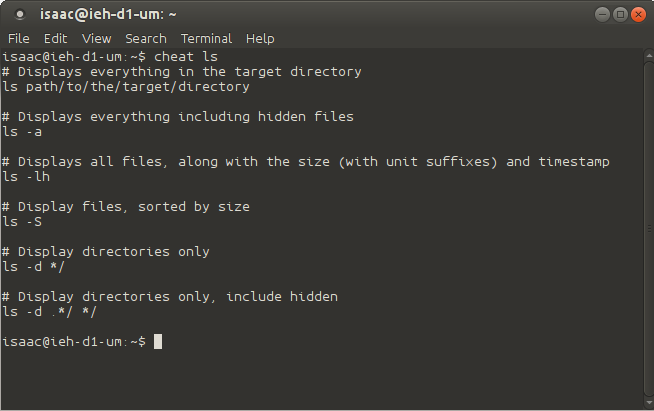Open the Edit menu

pyautogui.click(x=55, y=39)
